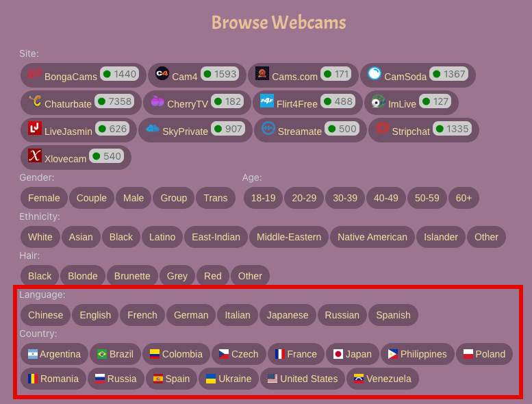Pick the Red hair filter
This screenshot has width=532, height=404.
213,276
